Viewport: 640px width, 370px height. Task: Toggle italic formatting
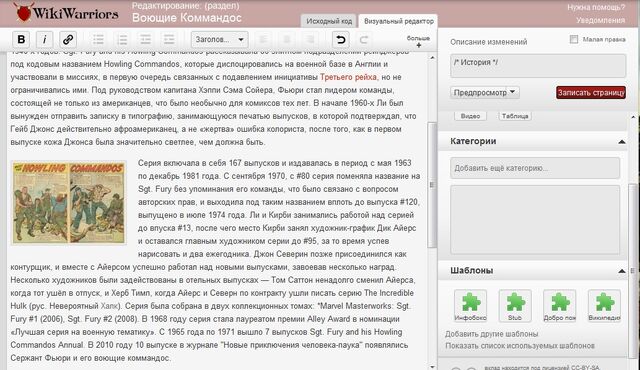point(44,40)
